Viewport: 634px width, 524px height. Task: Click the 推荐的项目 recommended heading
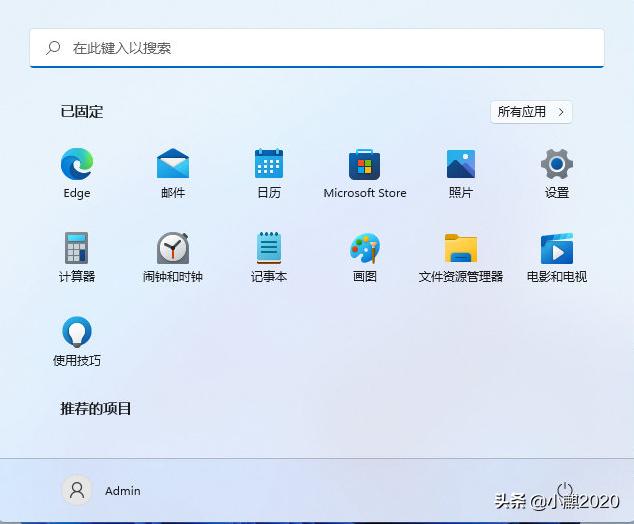point(95,408)
